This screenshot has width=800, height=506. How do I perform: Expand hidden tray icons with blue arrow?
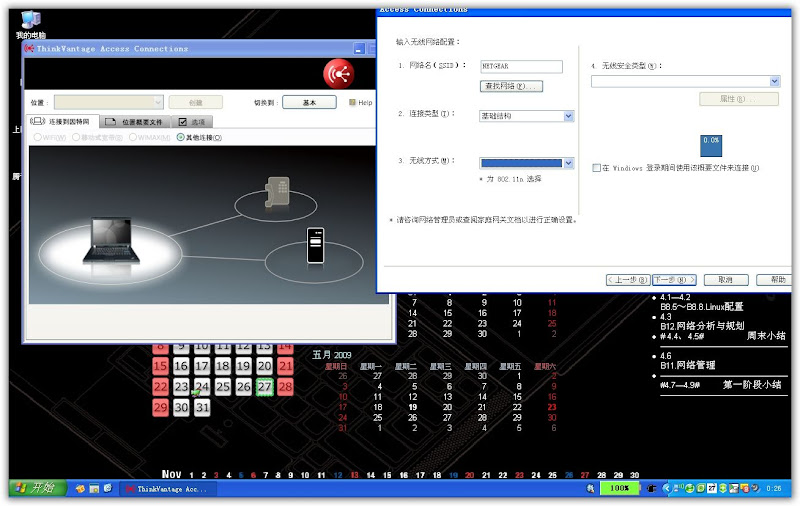(665, 488)
